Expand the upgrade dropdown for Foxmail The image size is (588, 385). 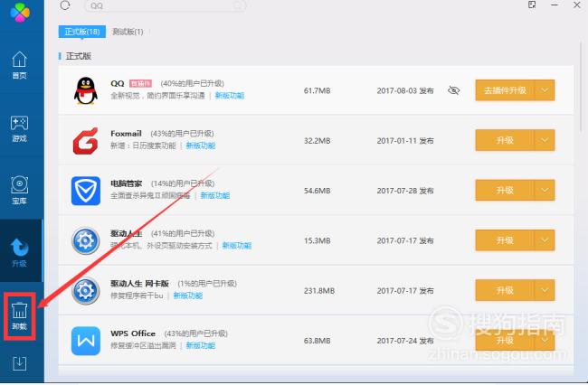point(545,140)
